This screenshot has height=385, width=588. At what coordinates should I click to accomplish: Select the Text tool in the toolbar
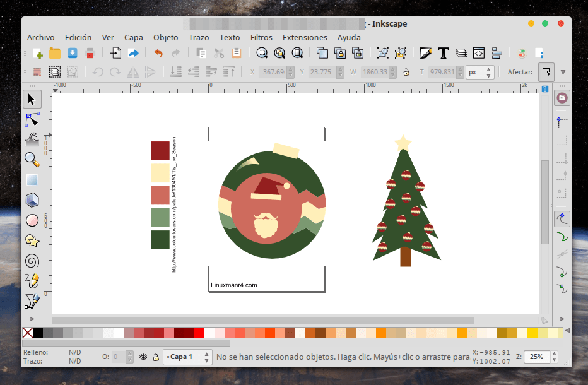coord(442,53)
